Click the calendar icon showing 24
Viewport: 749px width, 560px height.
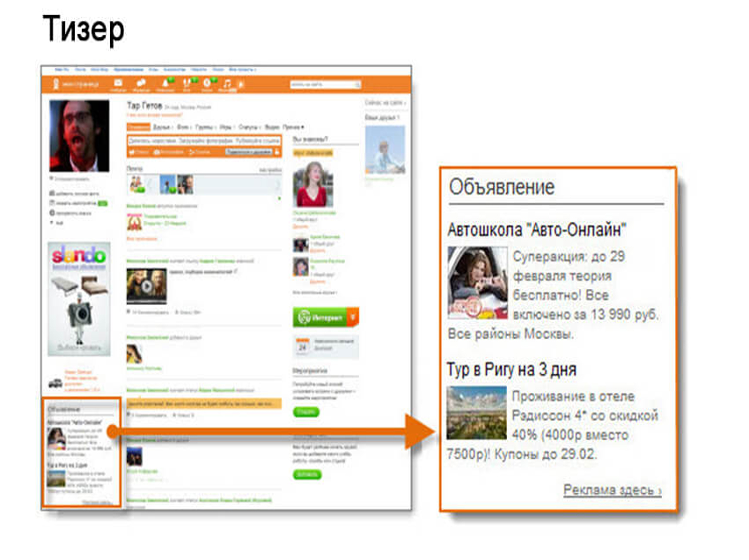(x=302, y=347)
